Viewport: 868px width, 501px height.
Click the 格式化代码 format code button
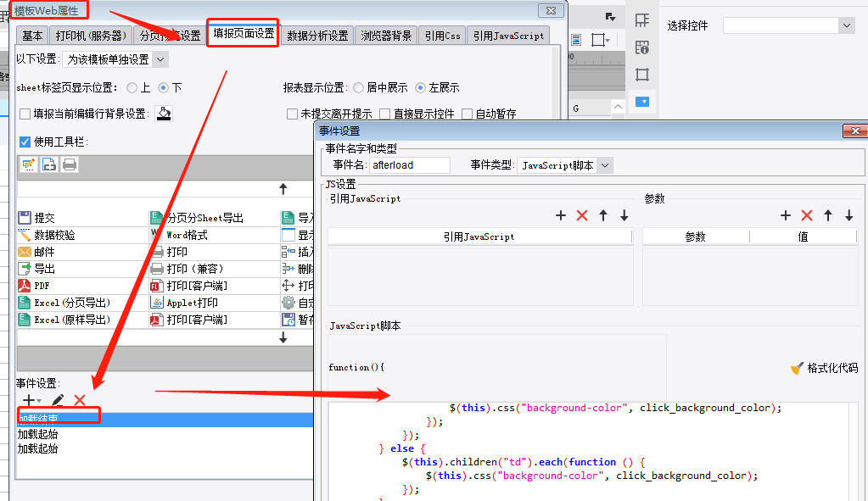(824, 368)
